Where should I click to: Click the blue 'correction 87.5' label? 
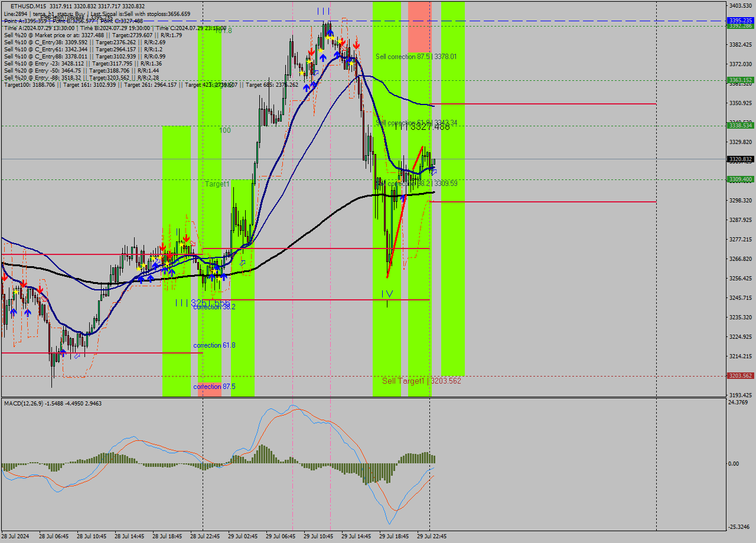pyautogui.click(x=214, y=387)
